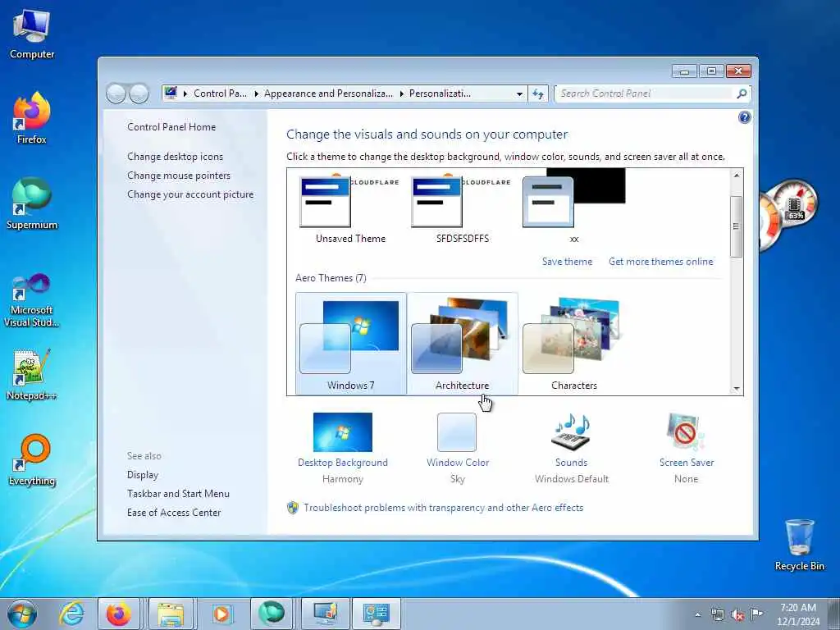This screenshot has height=630, width=840.
Task: Click Appearance and Personalization breadcrumb
Action: pyautogui.click(x=328, y=94)
